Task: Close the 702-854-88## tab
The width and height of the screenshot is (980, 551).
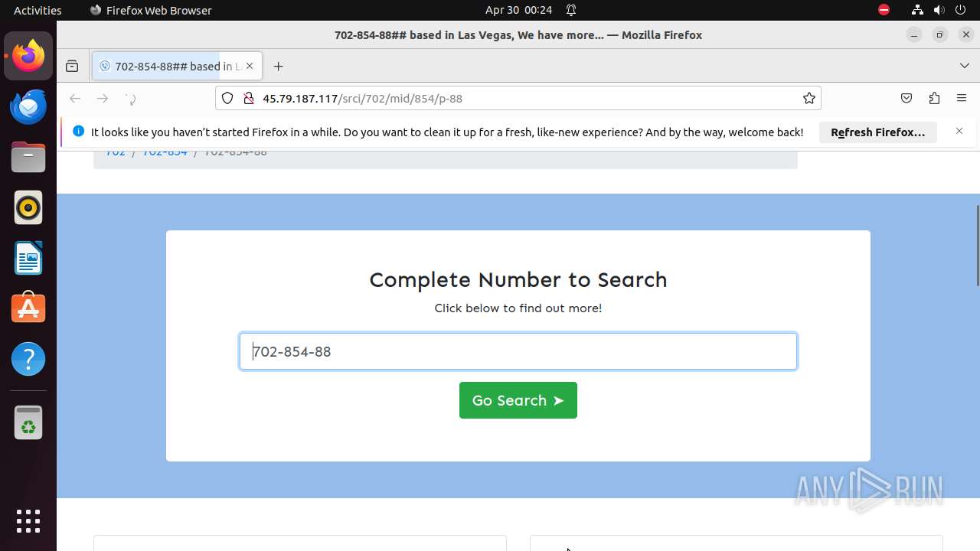Action: [x=250, y=67]
